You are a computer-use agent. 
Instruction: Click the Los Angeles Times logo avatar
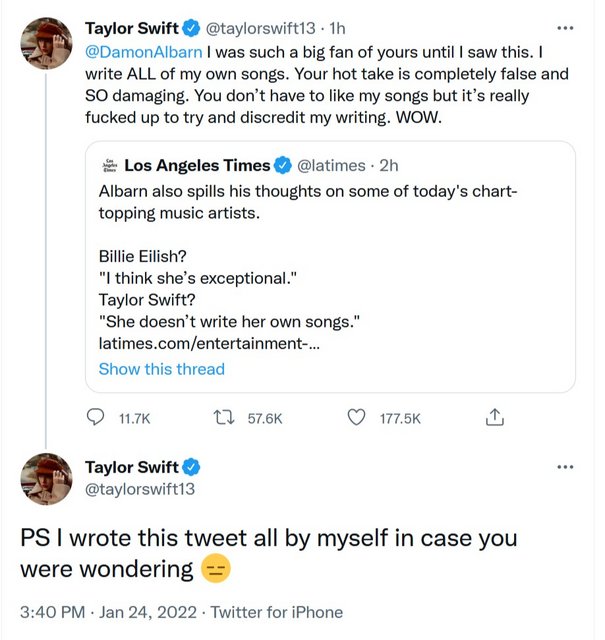(x=109, y=165)
